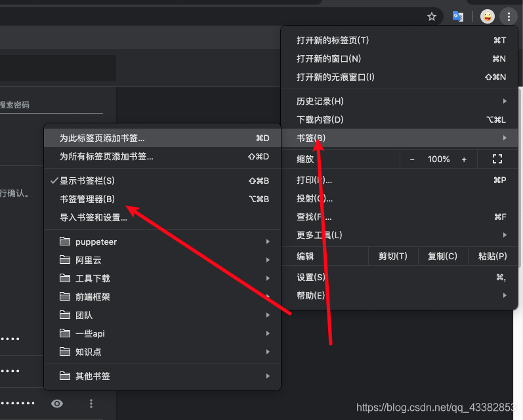Click the puppeteer folder icon
523x420 pixels.
pos(65,241)
